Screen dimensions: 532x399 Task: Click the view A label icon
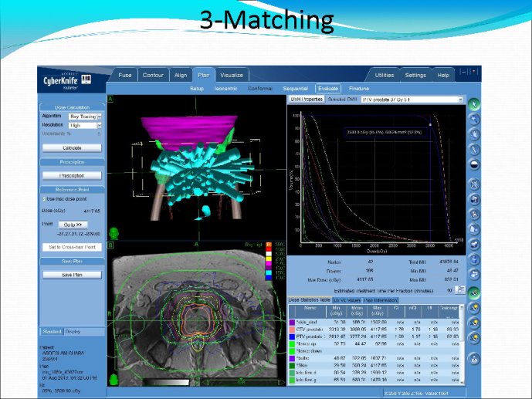[110, 99]
